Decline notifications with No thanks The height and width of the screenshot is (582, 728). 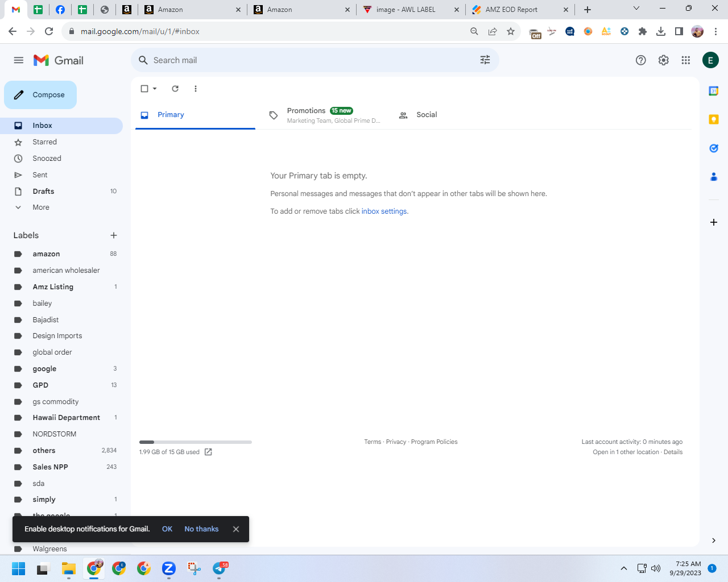[201, 529]
